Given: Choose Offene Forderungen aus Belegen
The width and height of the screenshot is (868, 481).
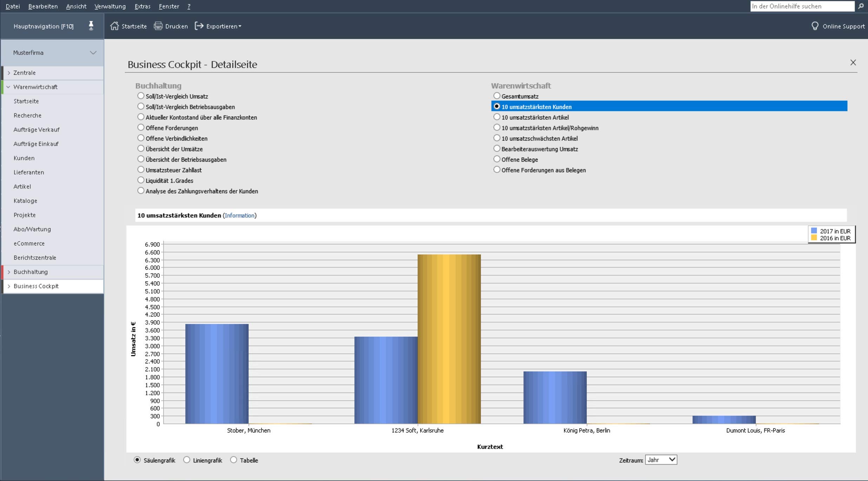Looking at the screenshot, I should pos(497,170).
